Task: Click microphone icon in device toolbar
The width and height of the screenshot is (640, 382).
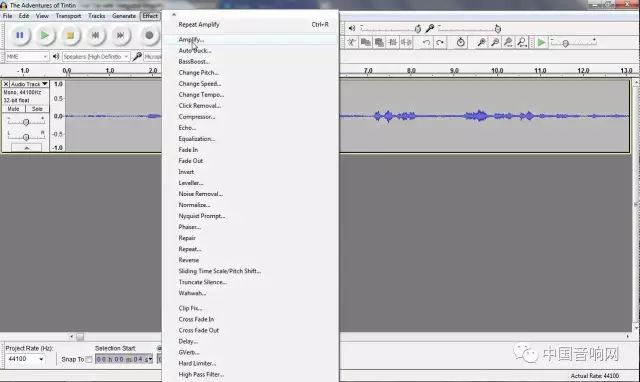Action: 137,56
